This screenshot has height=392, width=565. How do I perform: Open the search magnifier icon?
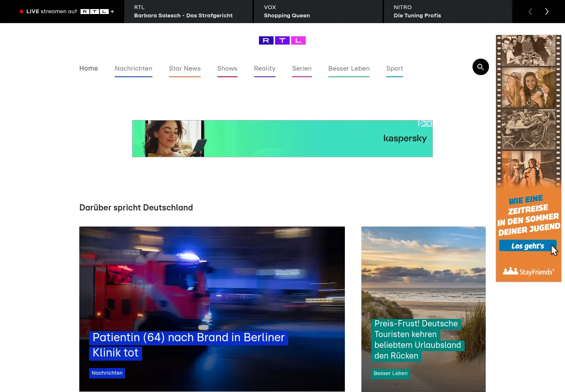tap(480, 67)
